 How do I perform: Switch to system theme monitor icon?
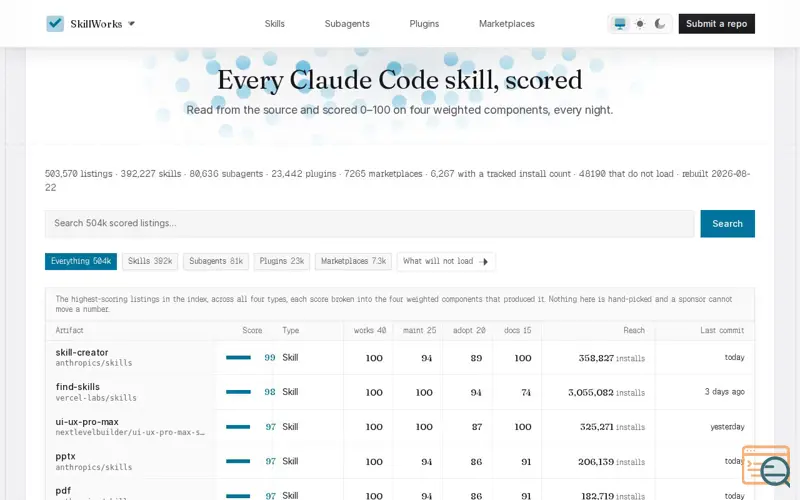coord(620,24)
